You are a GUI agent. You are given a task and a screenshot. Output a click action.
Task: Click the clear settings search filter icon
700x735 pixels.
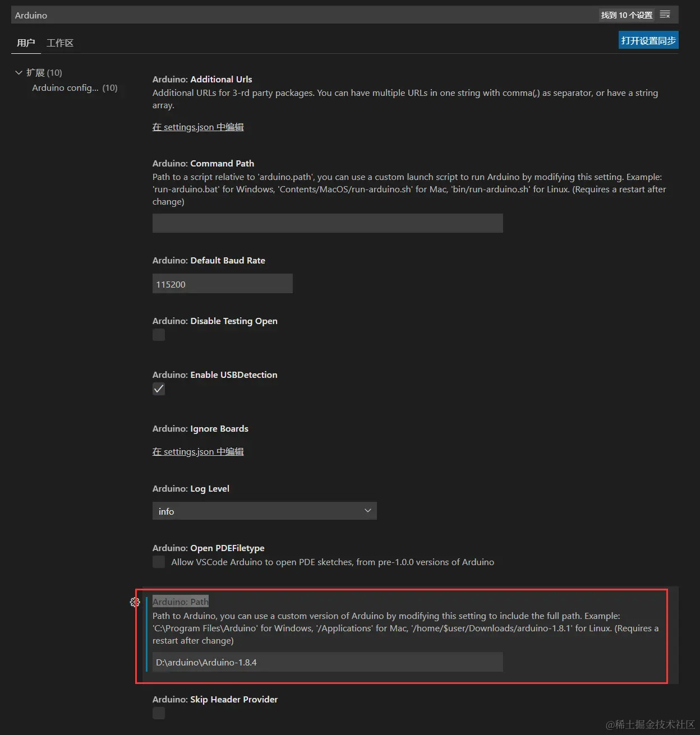pos(665,15)
